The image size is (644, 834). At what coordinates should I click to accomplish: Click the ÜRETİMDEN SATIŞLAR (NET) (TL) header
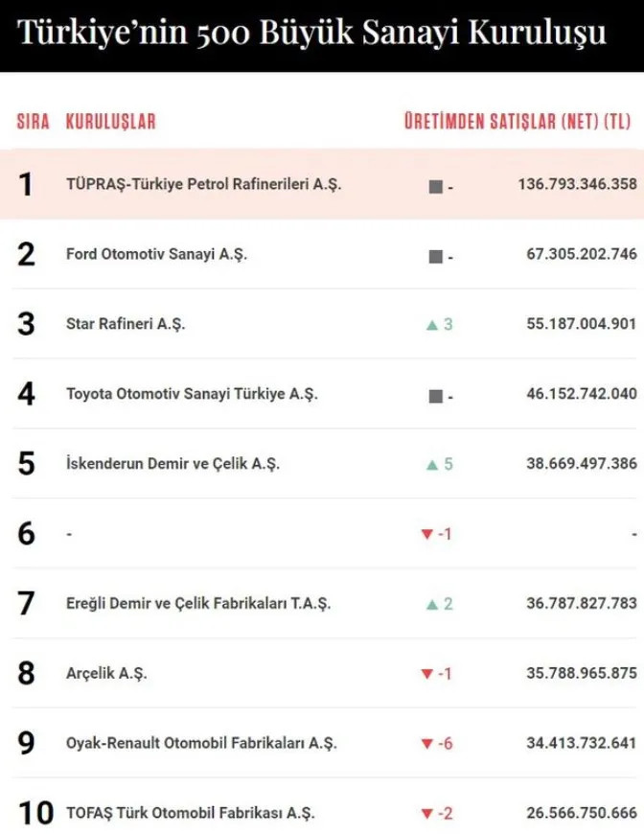(517, 123)
